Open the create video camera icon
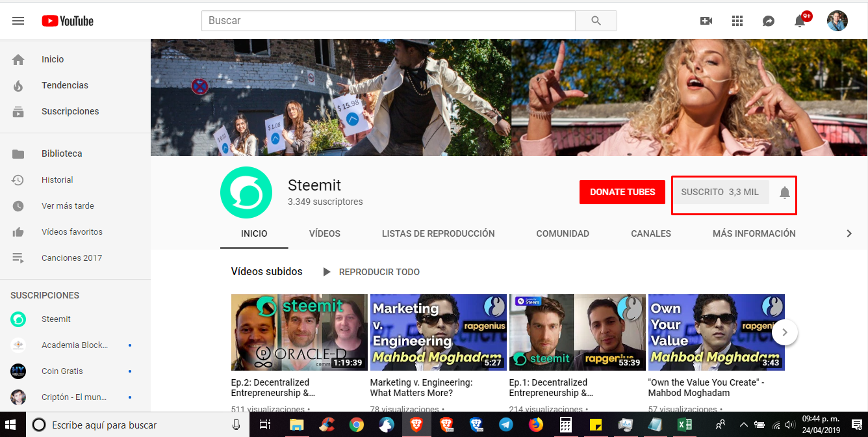868x437 pixels. (x=706, y=21)
